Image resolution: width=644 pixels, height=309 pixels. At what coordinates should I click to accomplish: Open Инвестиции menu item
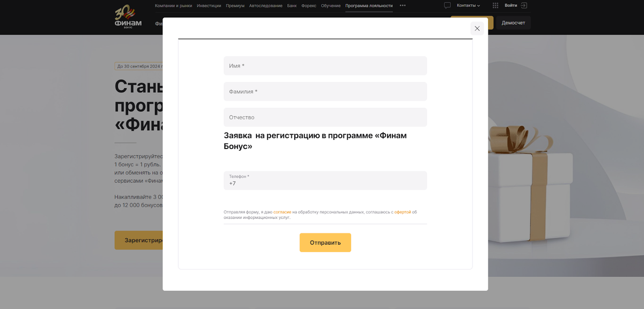click(209, 5)
